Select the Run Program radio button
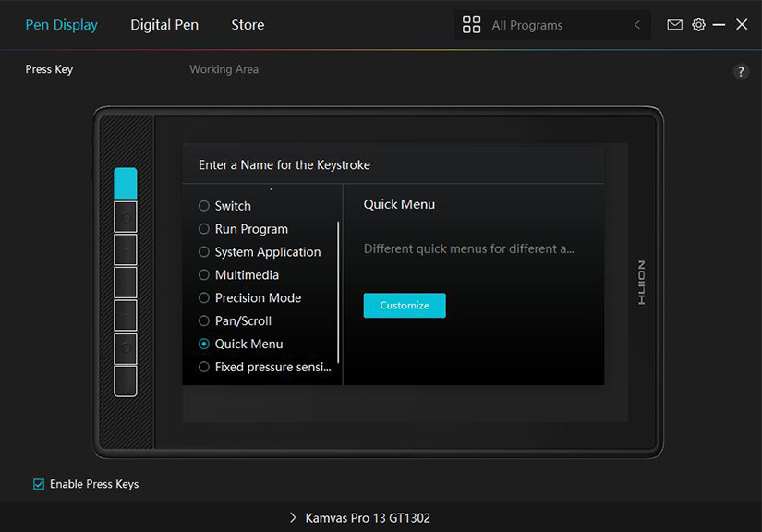762x532 pixels. (x=204, y=229)
